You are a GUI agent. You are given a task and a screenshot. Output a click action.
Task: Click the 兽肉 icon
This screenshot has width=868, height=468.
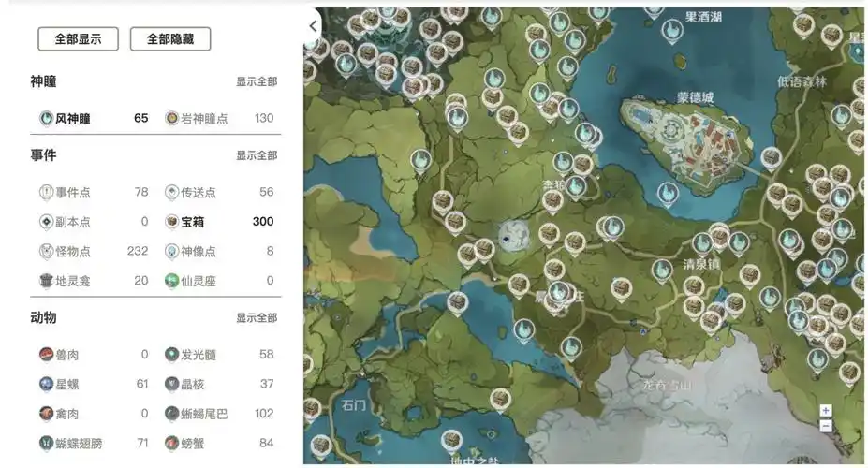46,355
